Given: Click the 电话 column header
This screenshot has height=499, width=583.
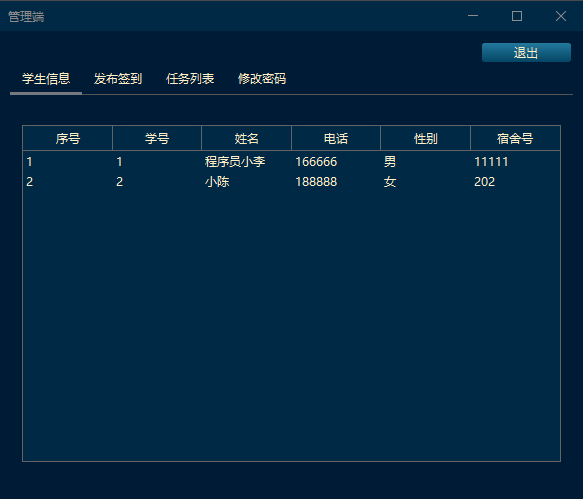Looking at the screenshot, I should [336, 138].
